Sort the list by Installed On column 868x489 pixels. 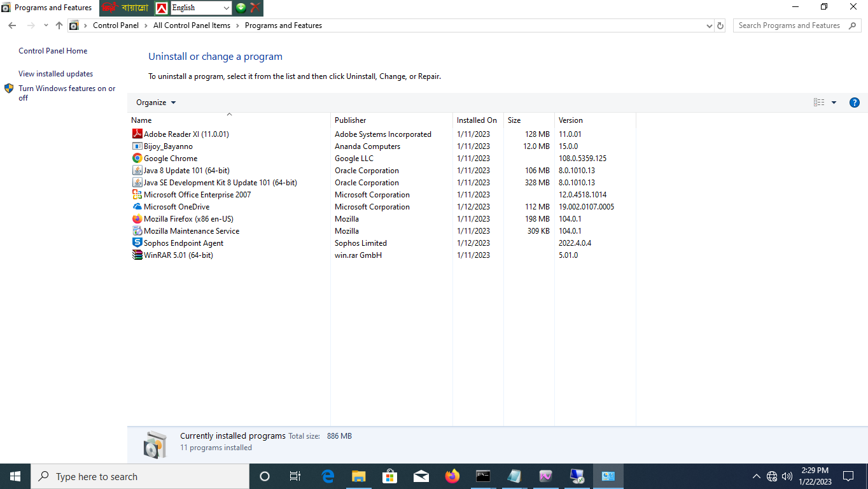pyautogui.click(x=478, y=120)
